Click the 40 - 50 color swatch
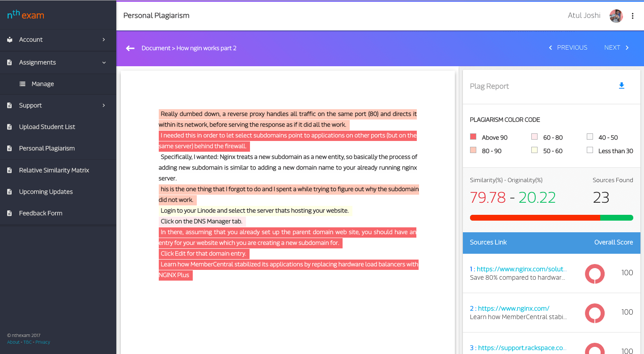Viewport: 644px width, 354px height. (590, 137)
